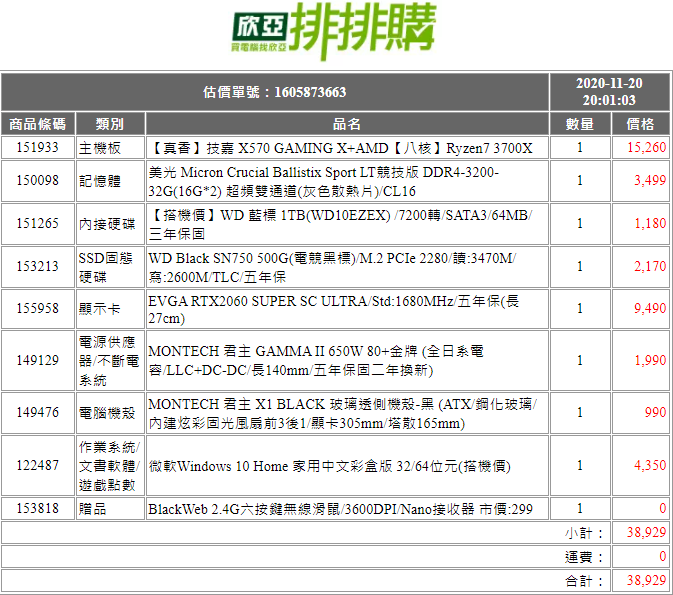Click the price 990

coord(655,413)
